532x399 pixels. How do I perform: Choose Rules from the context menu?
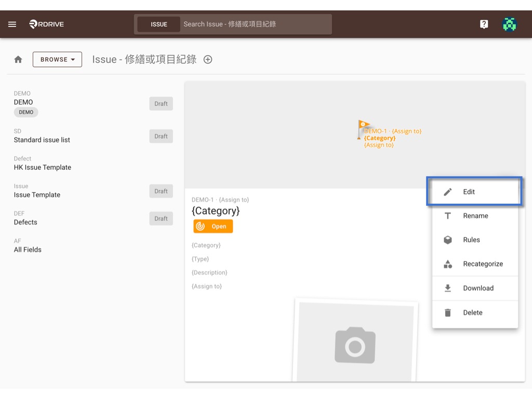pos(475,240)
